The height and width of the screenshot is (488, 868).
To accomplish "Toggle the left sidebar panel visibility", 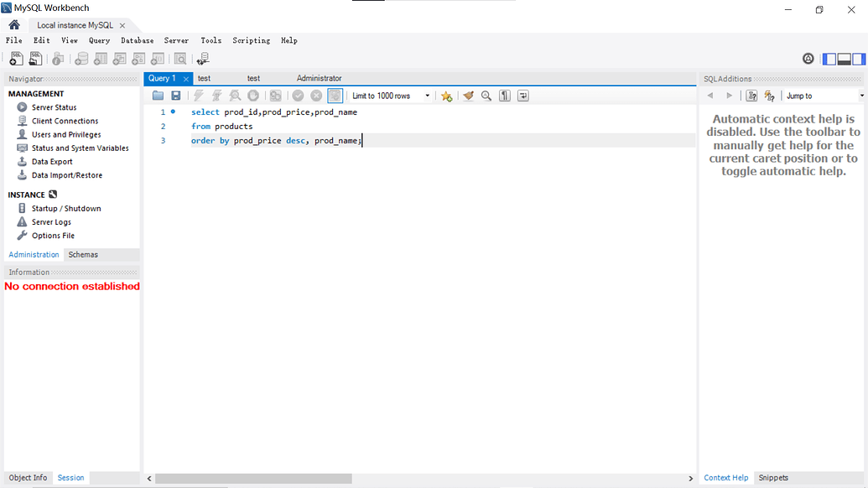I will pyautogui.click(x=829, y=59).
